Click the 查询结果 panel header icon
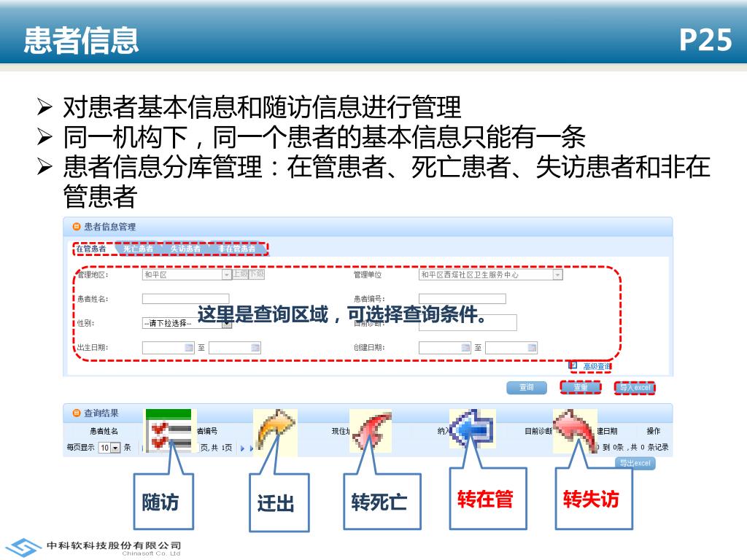The image size is (747, 560). (x=76, y=413)
